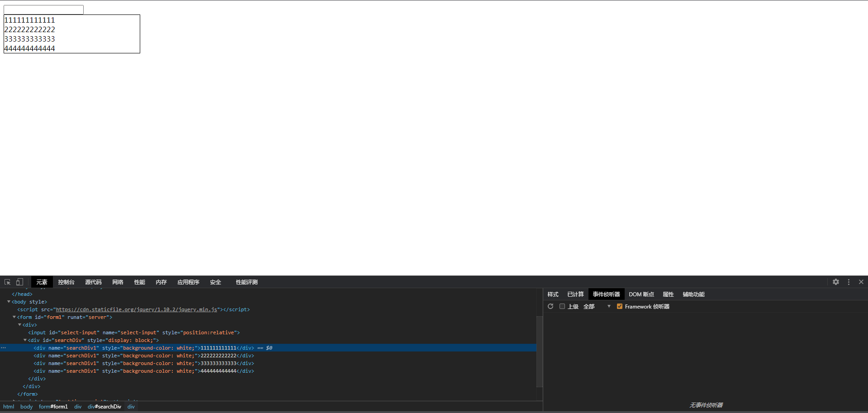This screenshot has width=868, height=413.
Task: Uncheck the Framework 侦听器 checkbox
Action: [620, 306]
